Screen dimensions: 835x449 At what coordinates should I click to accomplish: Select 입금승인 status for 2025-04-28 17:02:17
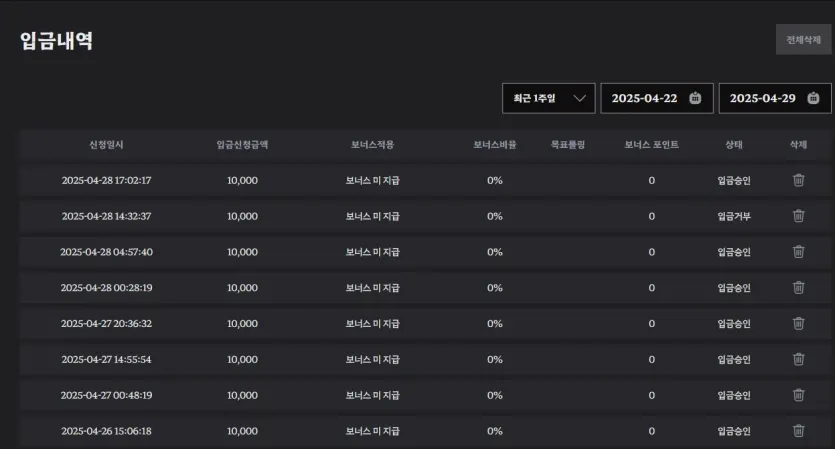734,181
